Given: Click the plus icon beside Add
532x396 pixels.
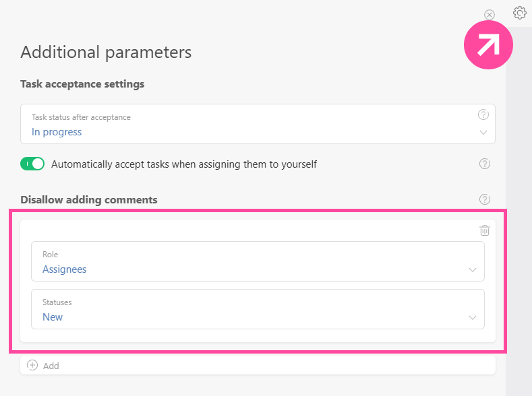Looking at the screenshot, I should pyautogui.click(x=32, y=366).
